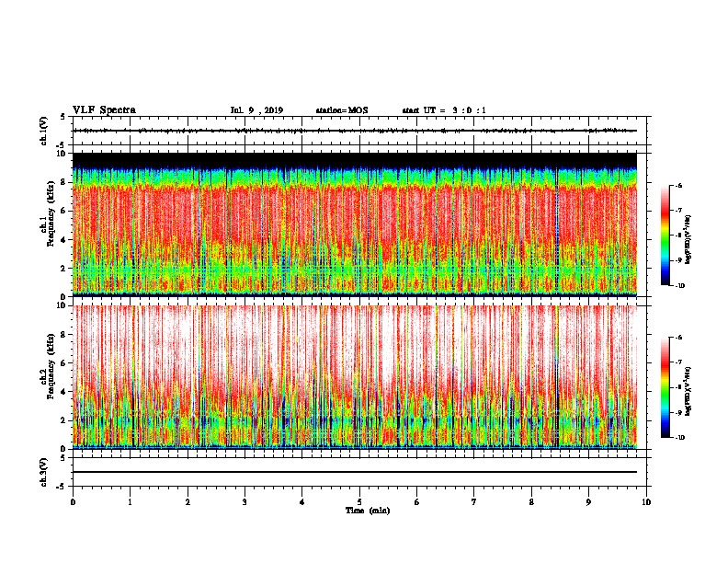Click the "-10" label on ch.2 color bar

[x=679, y=438]
